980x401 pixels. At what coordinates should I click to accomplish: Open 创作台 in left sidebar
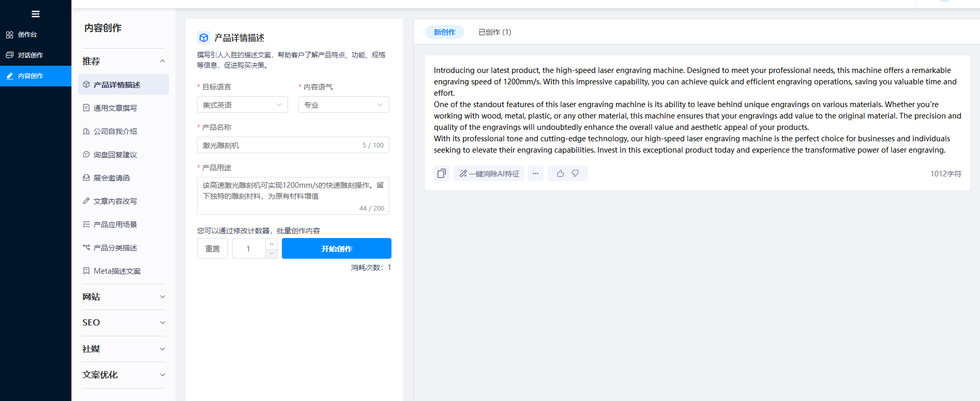tap(27, 35)
